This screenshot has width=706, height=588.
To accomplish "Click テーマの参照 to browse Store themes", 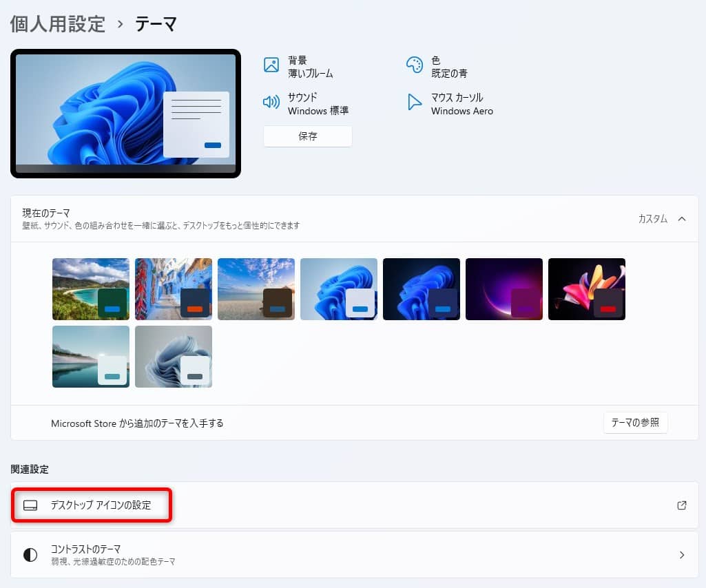I will [x=635, y=423].
